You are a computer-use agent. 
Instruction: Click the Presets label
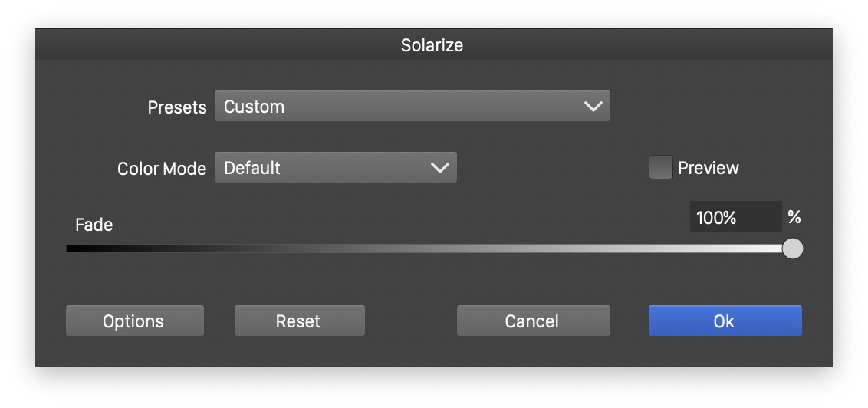[177, 107]
